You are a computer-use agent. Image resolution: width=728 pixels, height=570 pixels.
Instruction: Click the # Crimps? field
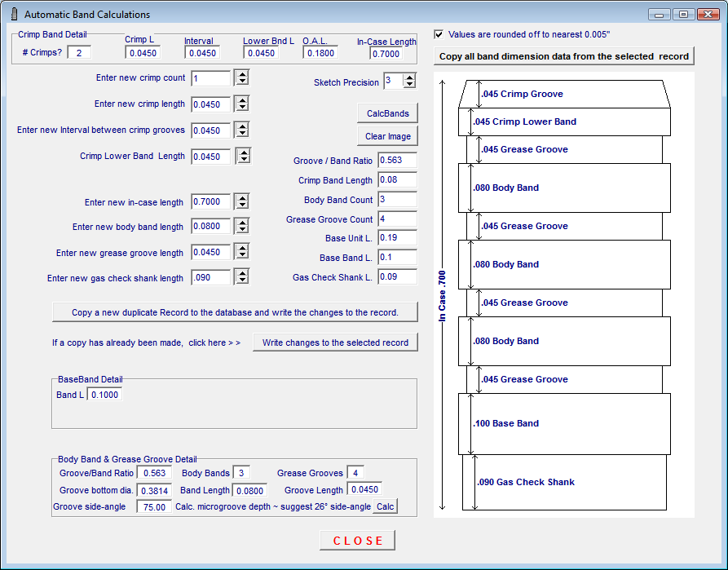[79, 52]
